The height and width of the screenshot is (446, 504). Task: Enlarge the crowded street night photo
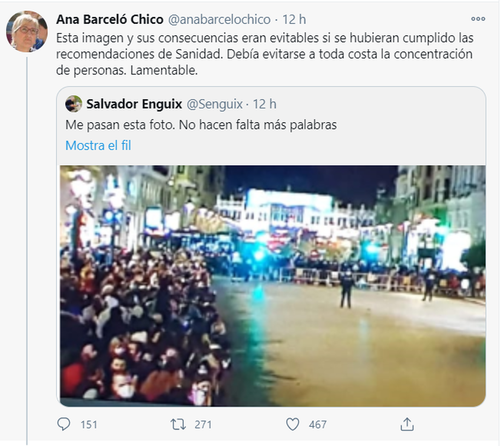pyautogui.click(x=273, y=286)
